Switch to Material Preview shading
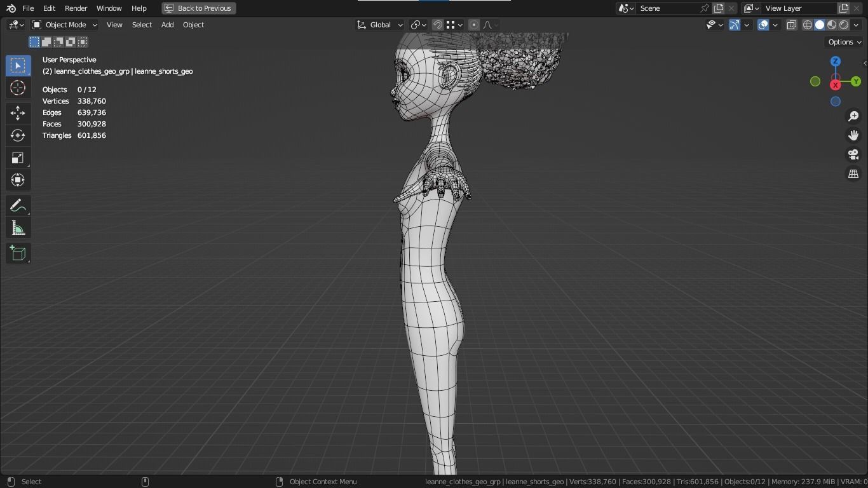868x488 pixels. (x=832, y=25)
